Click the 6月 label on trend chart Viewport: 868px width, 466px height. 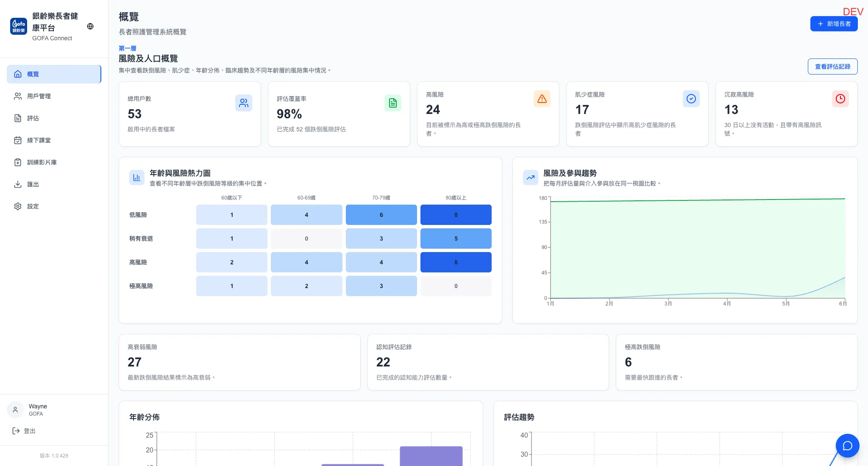point(843,304)
